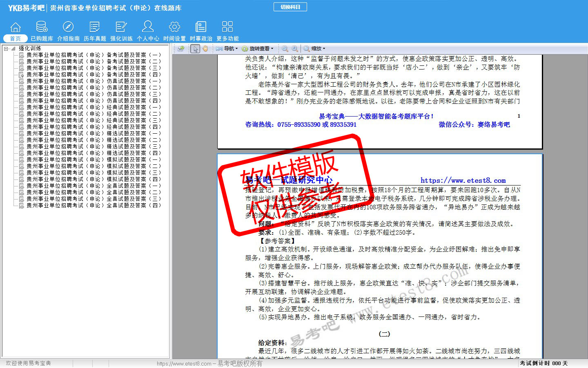
Task: Open 备考试题及答案（三）
Action: 94,68
